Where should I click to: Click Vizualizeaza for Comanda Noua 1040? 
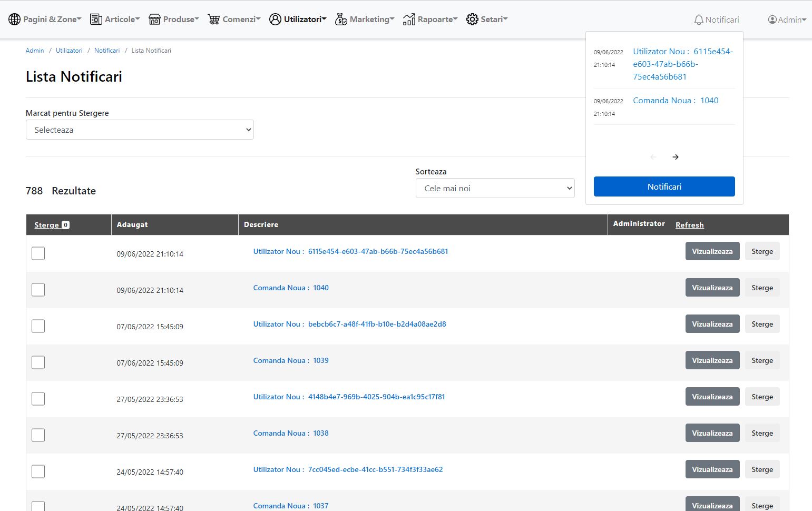(712, 288)
